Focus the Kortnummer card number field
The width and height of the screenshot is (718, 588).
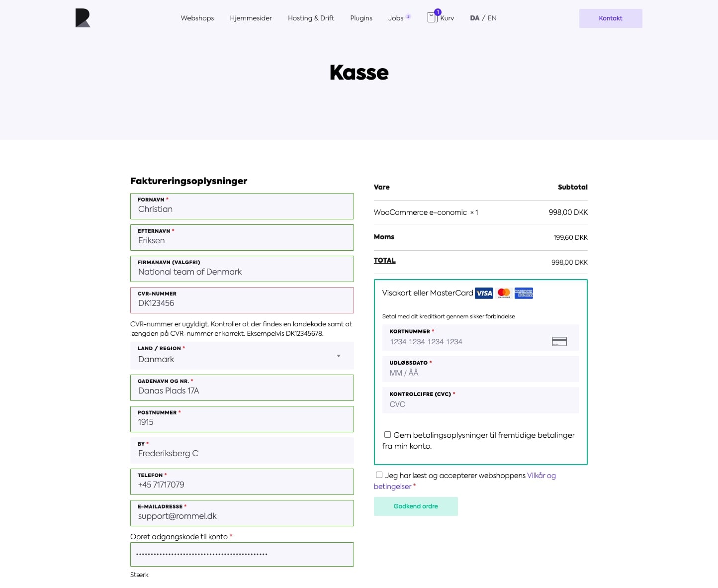[x=481, y=337]
